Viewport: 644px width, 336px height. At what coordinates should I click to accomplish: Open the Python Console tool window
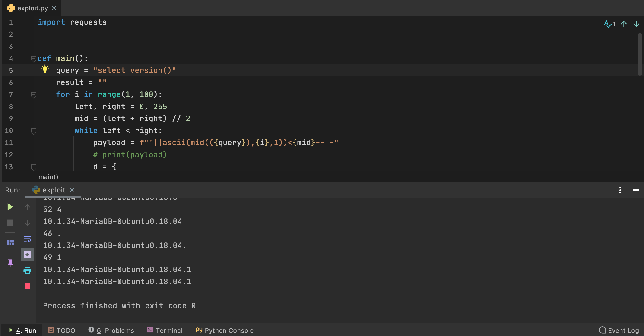click(x=225, y=330)
